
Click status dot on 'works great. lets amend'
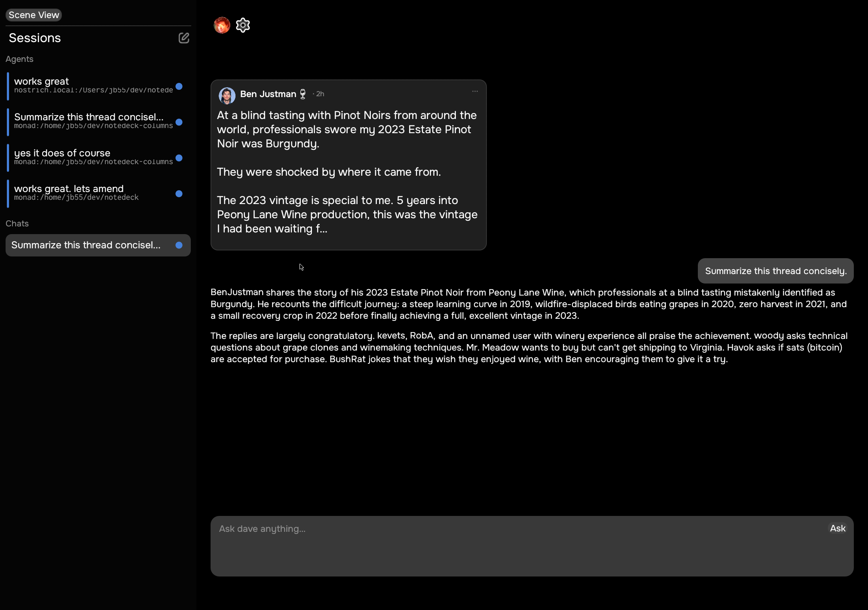(179, 194)
